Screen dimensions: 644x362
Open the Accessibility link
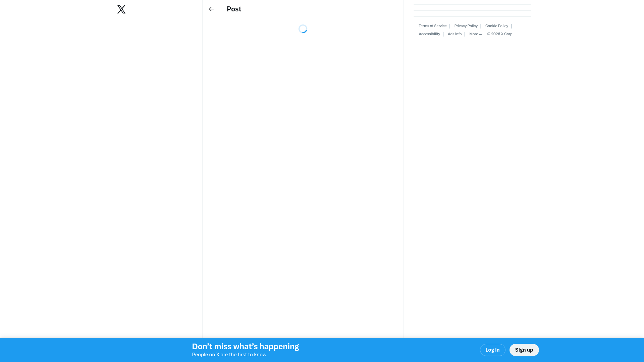pyautogui.click(x=429, y=34)
